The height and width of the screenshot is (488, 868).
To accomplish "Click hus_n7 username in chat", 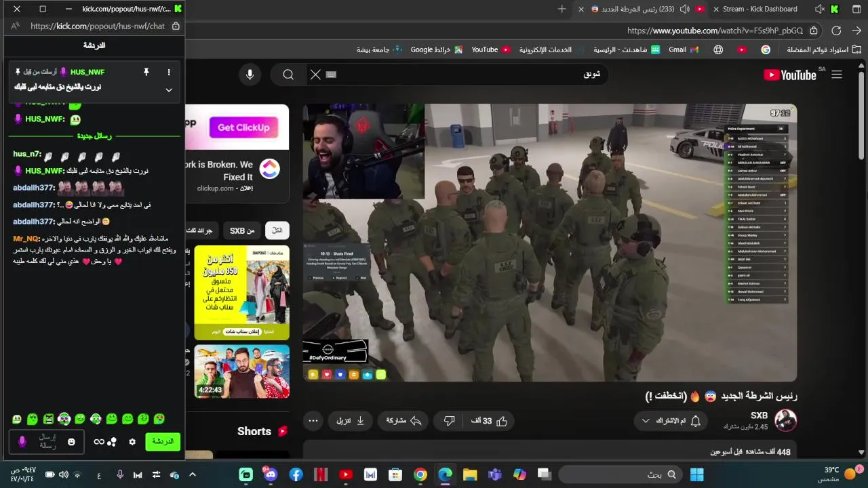I will click(x=27, y=155).
